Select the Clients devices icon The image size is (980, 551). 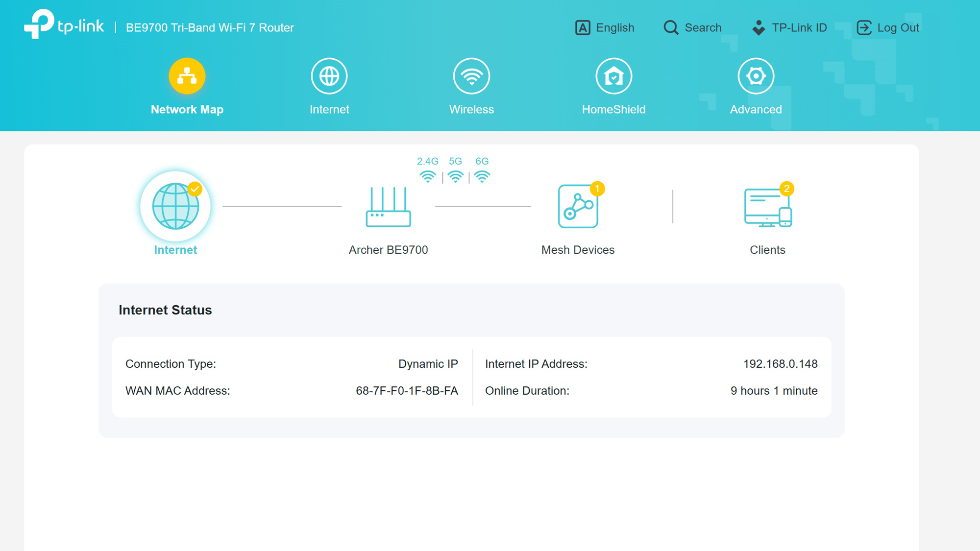[767, 208]
